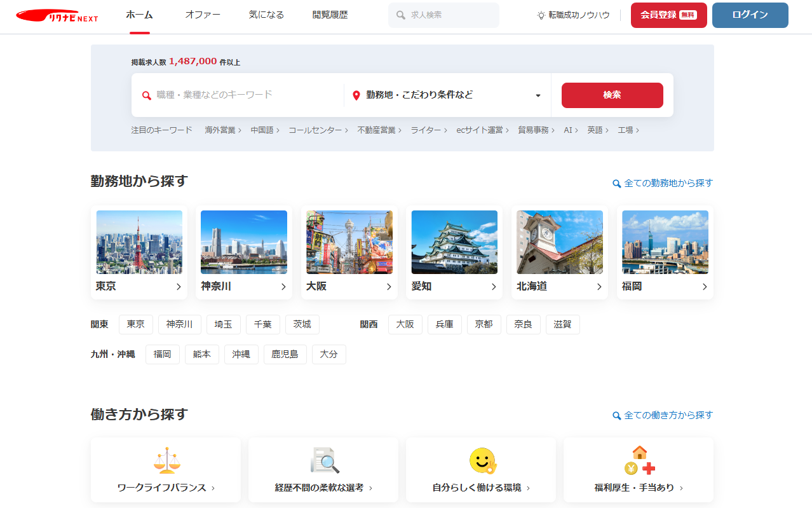Click the Rikunabi NEXT logo

[57, 15]
